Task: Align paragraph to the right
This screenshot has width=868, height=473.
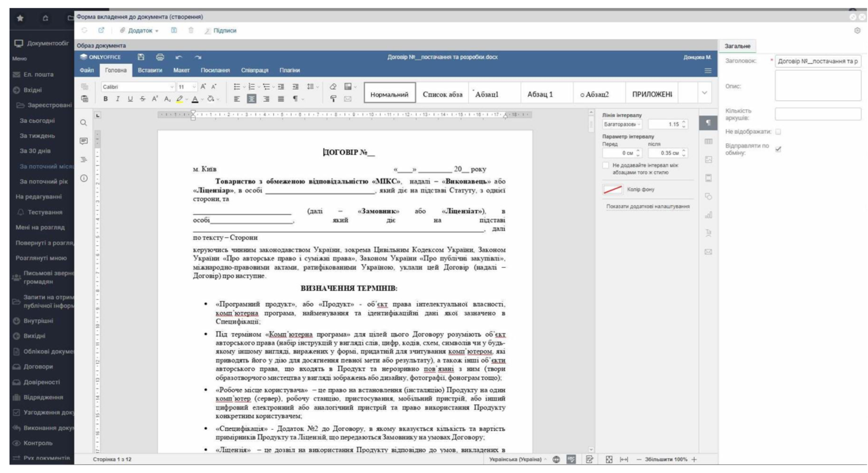Action: pyautogui.click(x=266, y=99)
